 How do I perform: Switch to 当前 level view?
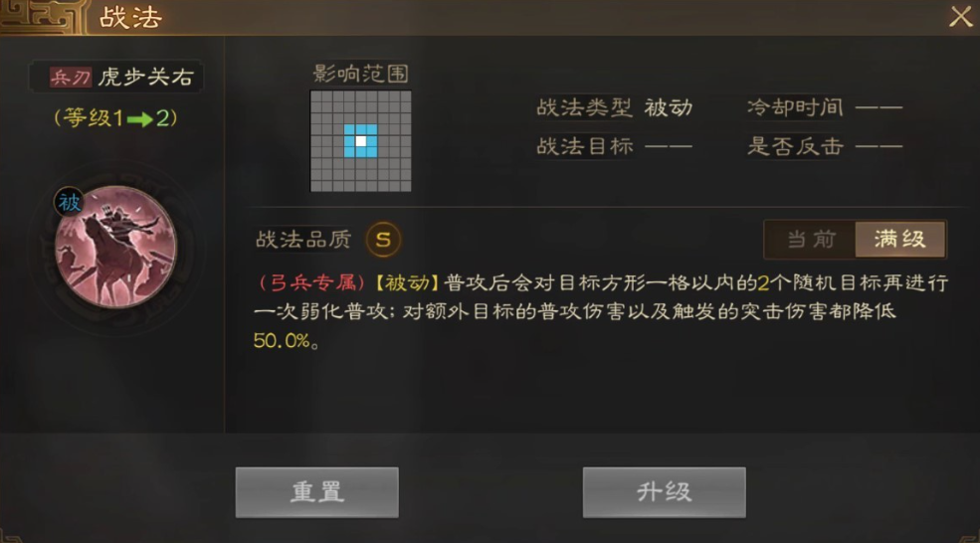pyautogui.click(x=811, y=240)
